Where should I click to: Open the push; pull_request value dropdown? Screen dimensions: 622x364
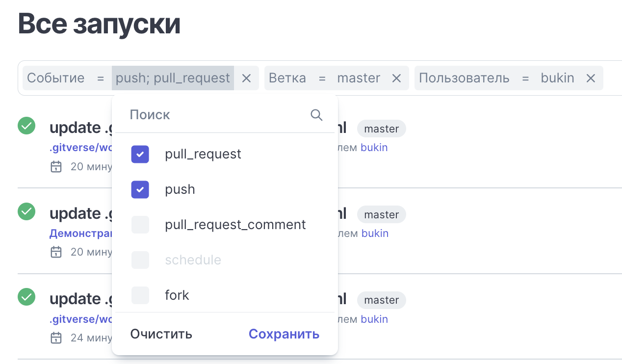pyautogui.click(x=173, y=78)
